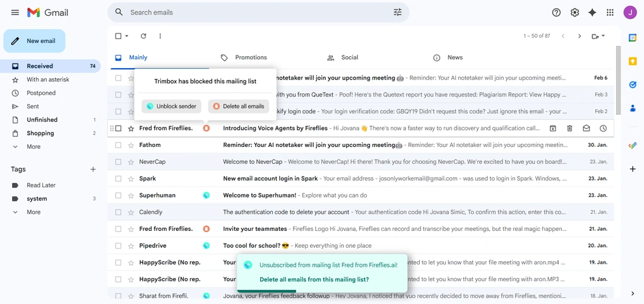Star the Introducing Voice Agents email
This screenshot has width=644, height=304.
point(131,129)
